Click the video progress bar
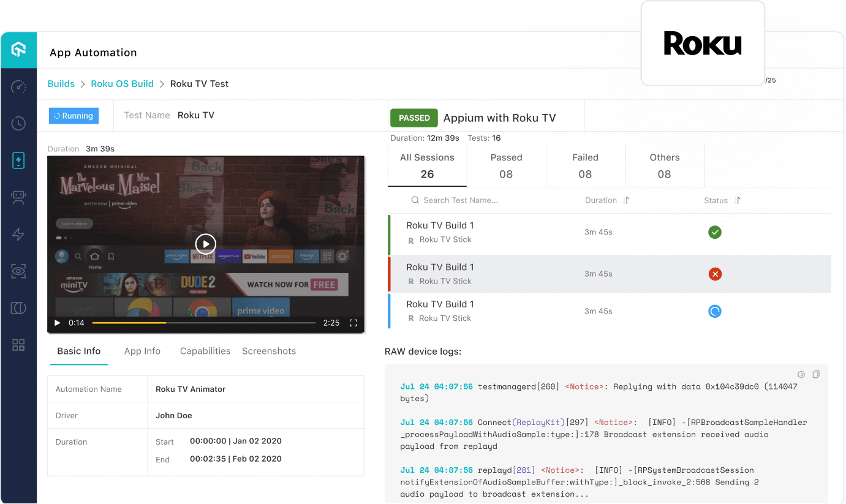This screenshot has width=846, height=504. coord(203,323)
